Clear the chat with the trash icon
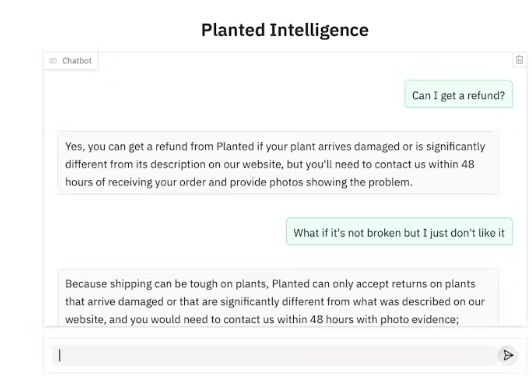Image resolution: width=532 pixels, height=377 pixels. pos(519,60)
